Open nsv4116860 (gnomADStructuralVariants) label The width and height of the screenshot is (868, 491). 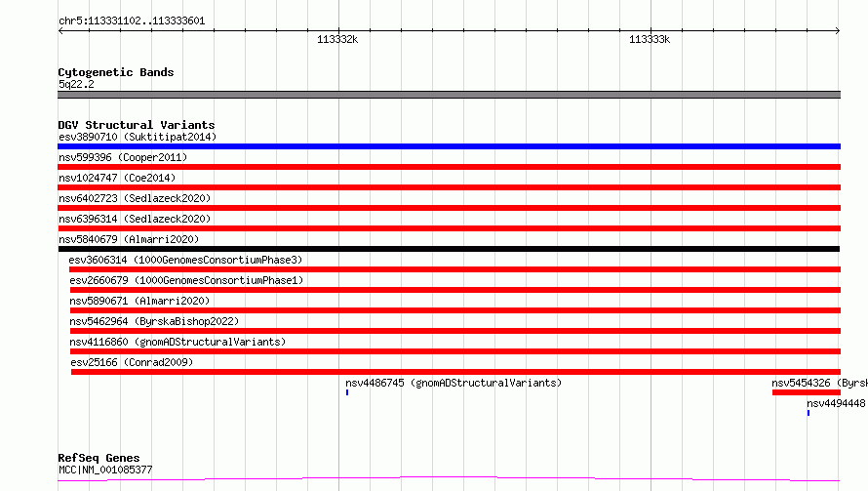pos(178,342)
